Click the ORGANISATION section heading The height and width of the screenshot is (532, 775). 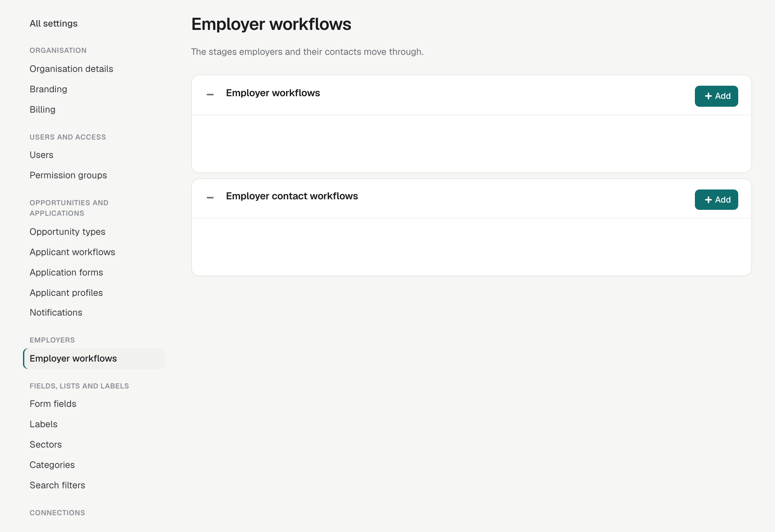[x=58, y=50]
